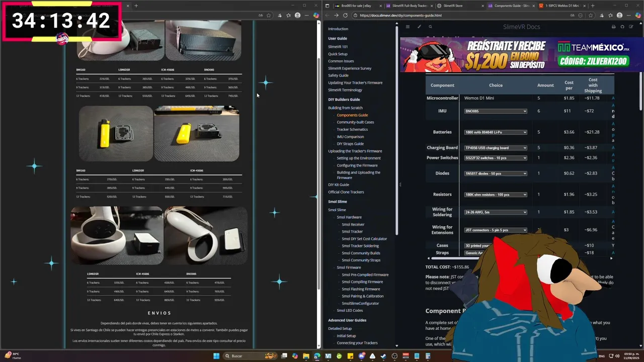Open Community-built Cases link

355,122
